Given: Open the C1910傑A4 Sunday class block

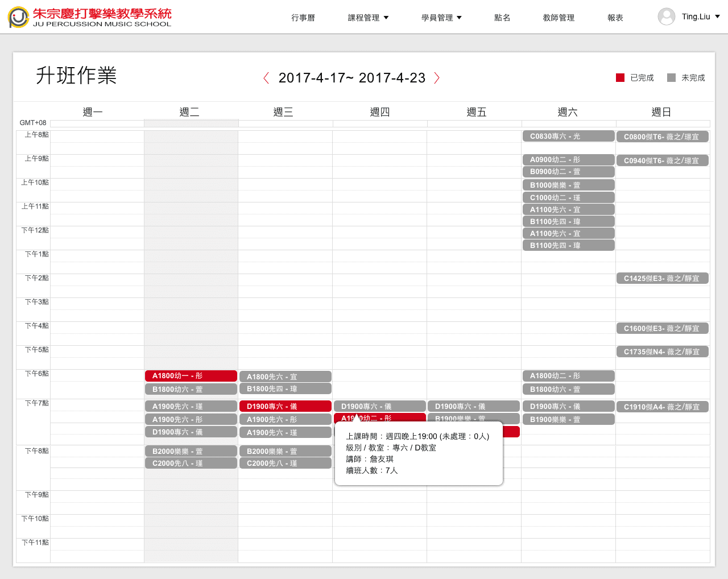Looking at the screenshot, I should pyautogui.click(x=663, y=407).
